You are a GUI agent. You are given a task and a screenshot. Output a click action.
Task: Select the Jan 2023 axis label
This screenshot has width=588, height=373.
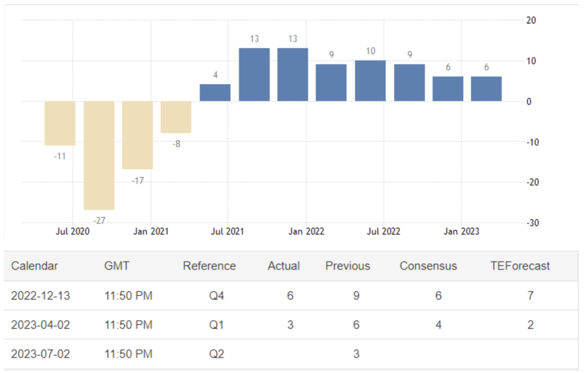pyautogui.click(x=461, y=231)
